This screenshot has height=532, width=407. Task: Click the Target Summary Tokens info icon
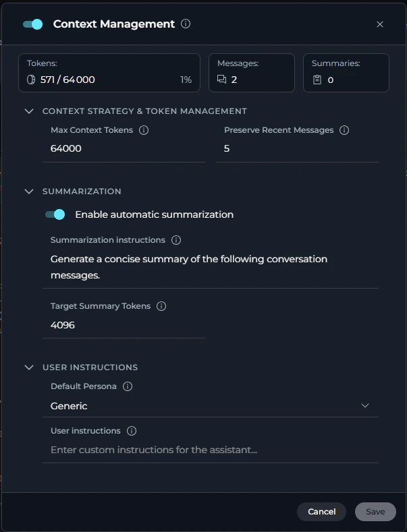161,306
